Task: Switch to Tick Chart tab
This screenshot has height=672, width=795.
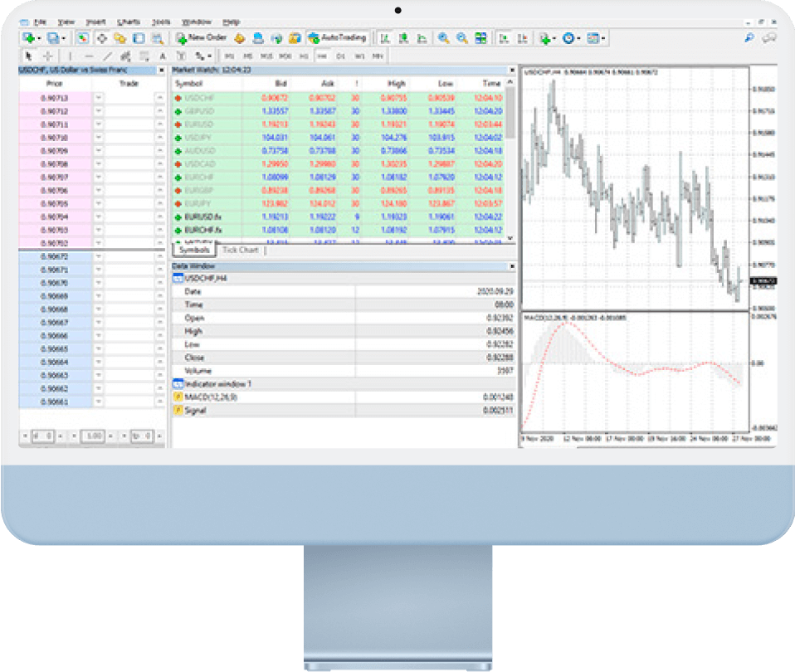Action: click(241, 250)
